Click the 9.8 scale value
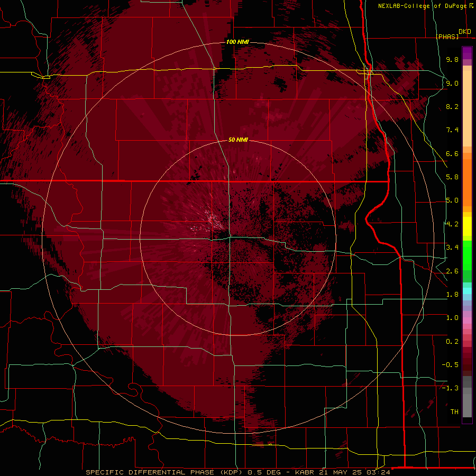The width and height of the screenshot is (476, 476). tap(452, 59)
